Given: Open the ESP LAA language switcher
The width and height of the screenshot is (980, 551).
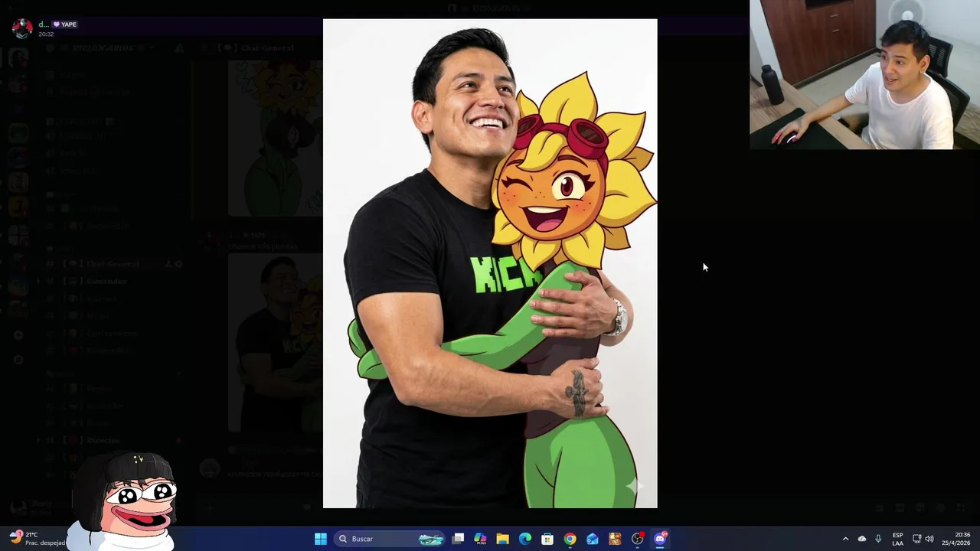Looking at the screenshot, I should [x=897, y=539].
